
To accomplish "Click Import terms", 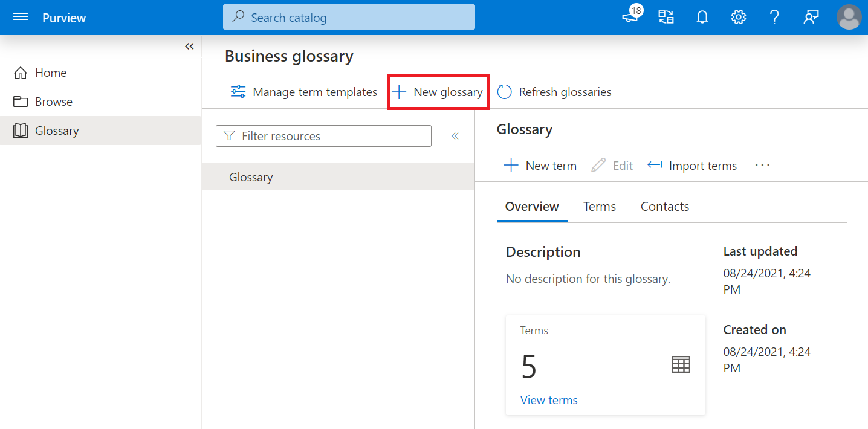I will coord(691,165).
